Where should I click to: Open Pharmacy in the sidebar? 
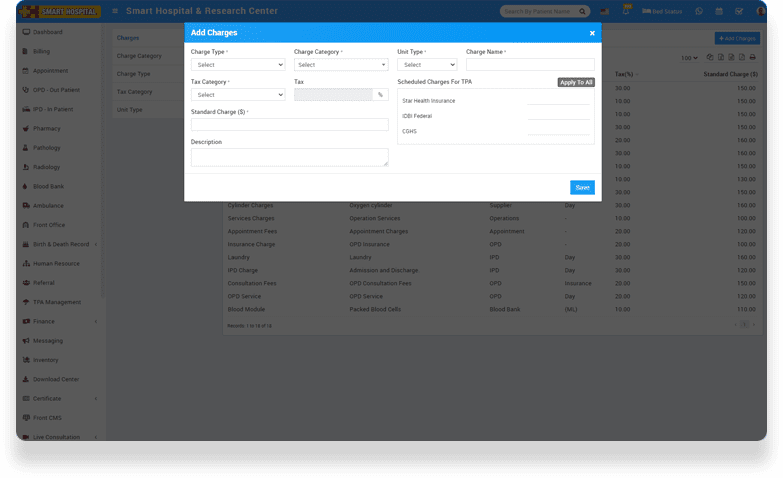(46, 128)
